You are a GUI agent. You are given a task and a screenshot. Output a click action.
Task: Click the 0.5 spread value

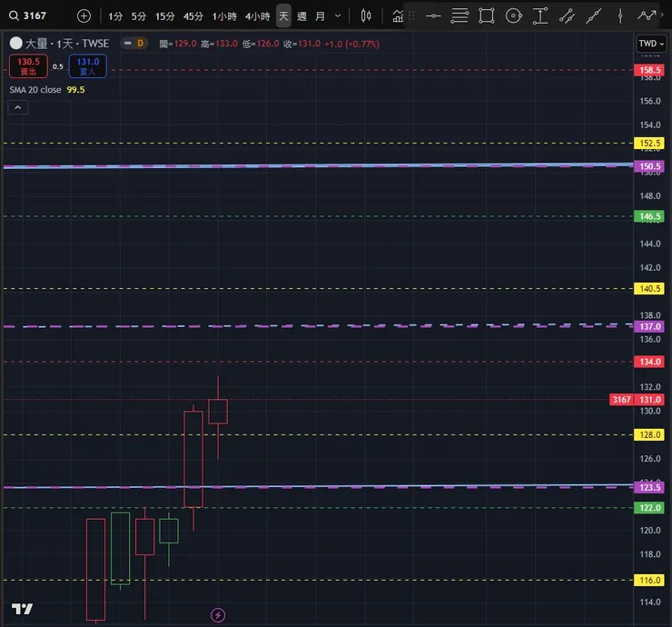click(58, 66)
